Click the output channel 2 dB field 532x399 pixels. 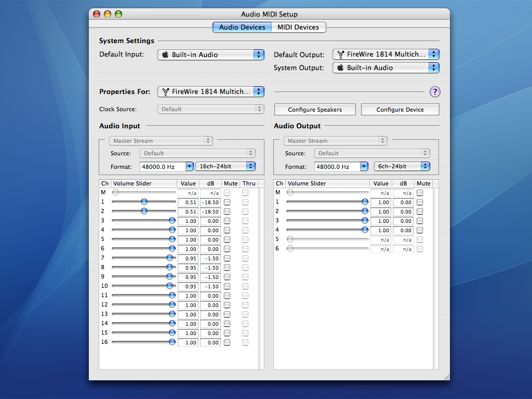tap(403, 212)
